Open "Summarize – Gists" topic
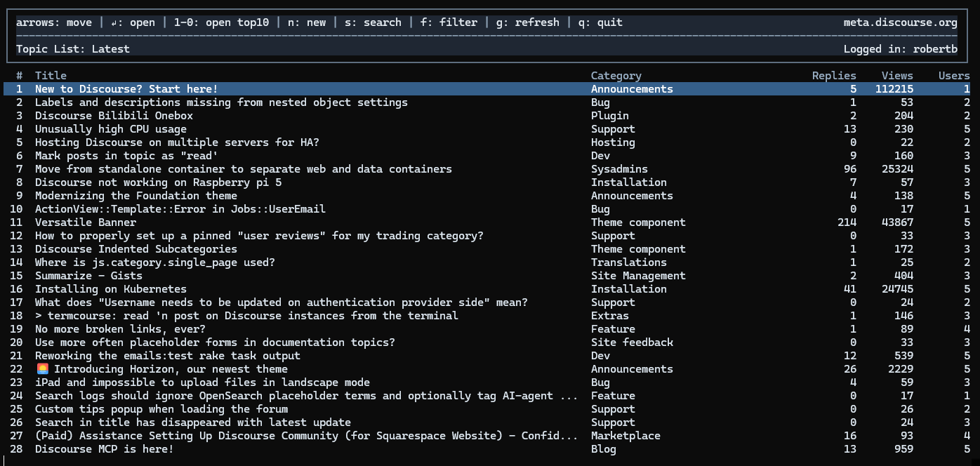The height and width of the screenshot is (466, 980). point(88,276)
